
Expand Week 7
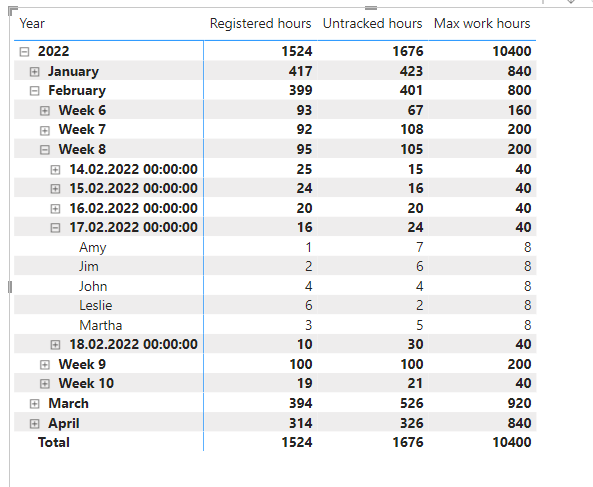[x=45, y=130]
